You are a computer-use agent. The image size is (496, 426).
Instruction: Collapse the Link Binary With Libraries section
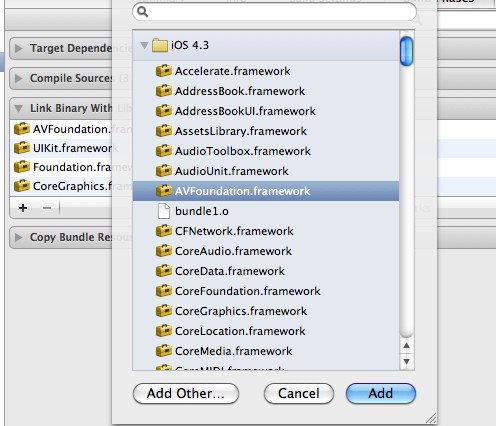(x=19, y=109)
